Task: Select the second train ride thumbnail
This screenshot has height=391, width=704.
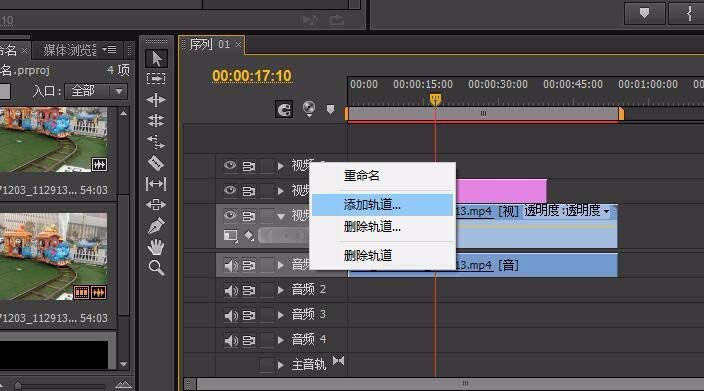Action: pos(53,256)
